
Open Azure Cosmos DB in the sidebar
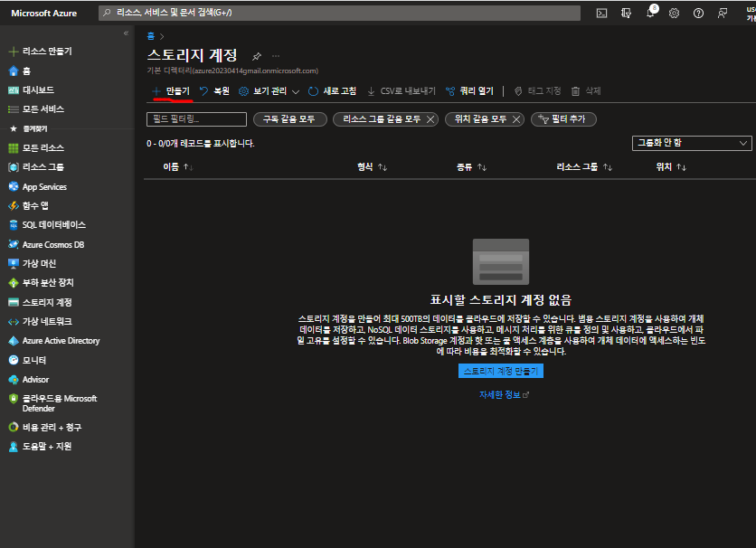46,244
